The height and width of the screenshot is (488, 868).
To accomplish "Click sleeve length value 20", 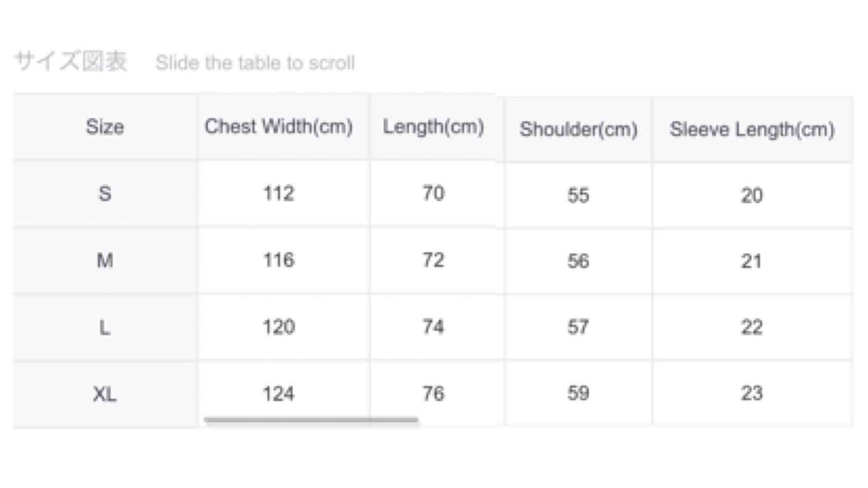I will click(x=752, y=195).
